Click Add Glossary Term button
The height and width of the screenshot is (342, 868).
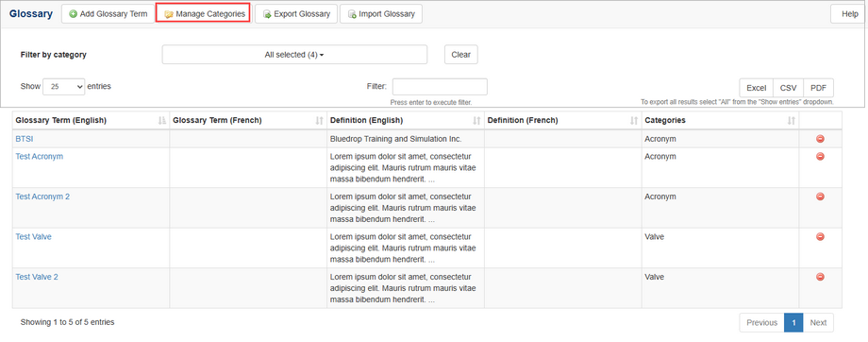pyautogui.click(x=108, y=14)
